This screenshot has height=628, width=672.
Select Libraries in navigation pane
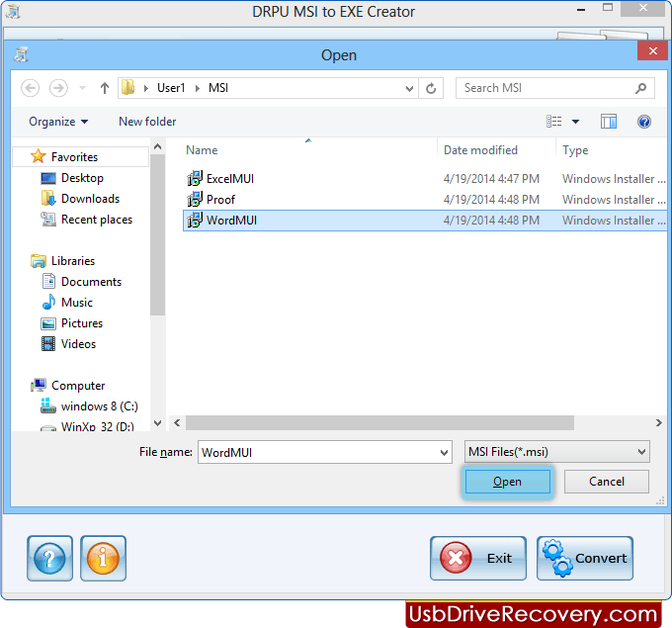coord(73,261)
